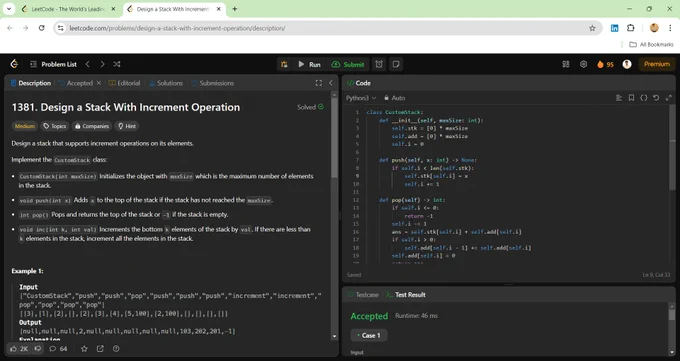Switch to the Editorial tab
Screen dimensions: 680x361
pyautogui.click(x=124, y=83)
